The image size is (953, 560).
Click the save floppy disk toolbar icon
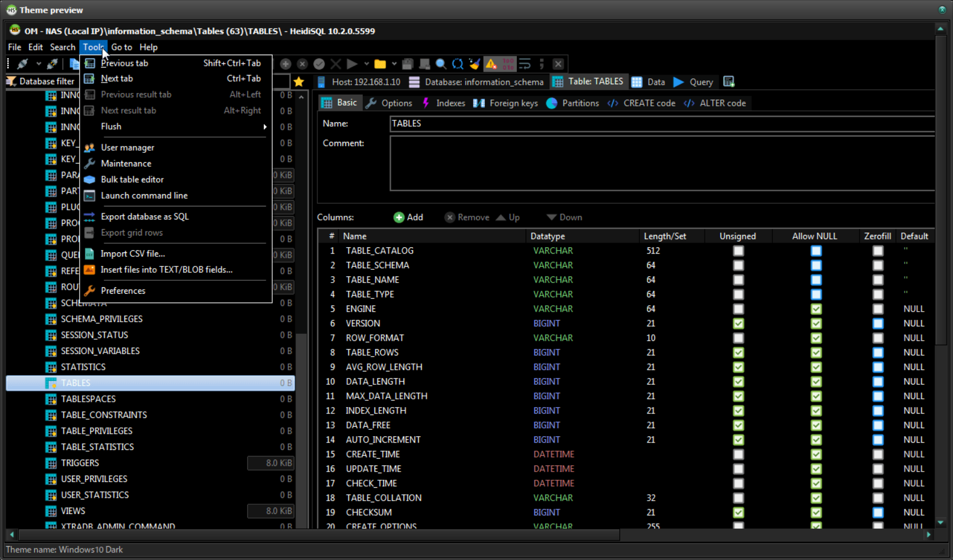pyautogui.click(x=408, y=63)
